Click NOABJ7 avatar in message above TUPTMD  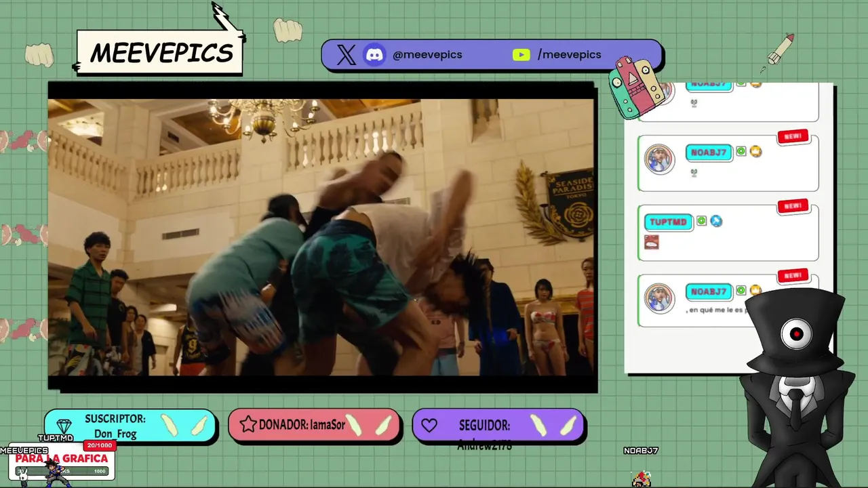pyautogui.click(x=659, y=159)
